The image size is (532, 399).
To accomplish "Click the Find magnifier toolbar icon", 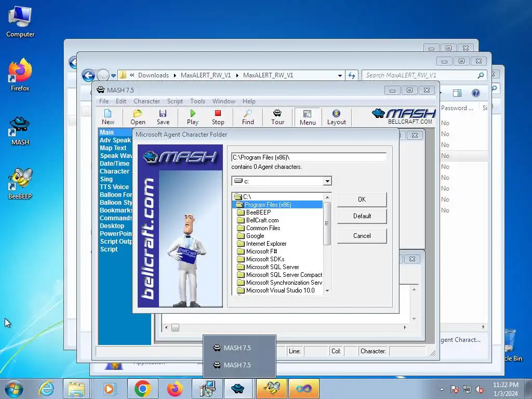I will point(248,117).
